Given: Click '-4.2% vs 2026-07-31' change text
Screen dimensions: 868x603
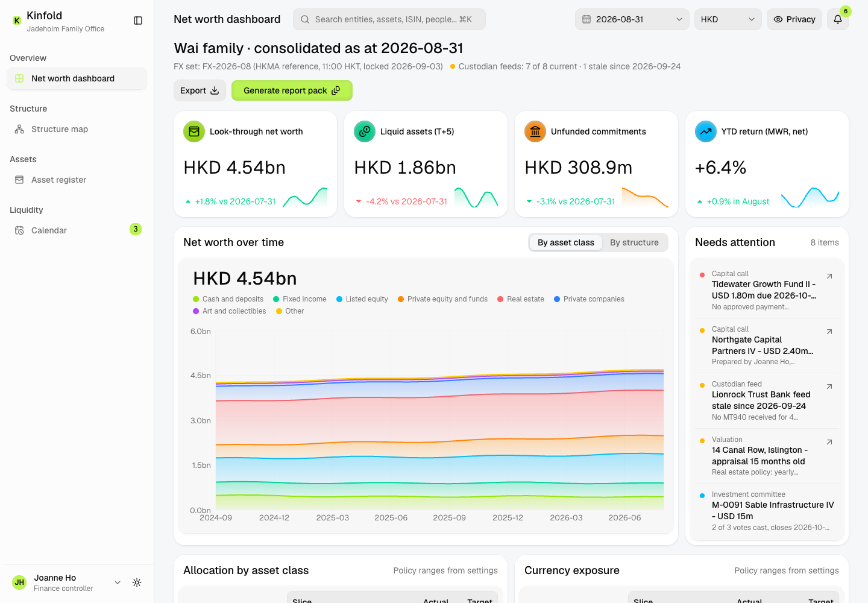Looking at the screenshot, I should (x=406, y=201).
